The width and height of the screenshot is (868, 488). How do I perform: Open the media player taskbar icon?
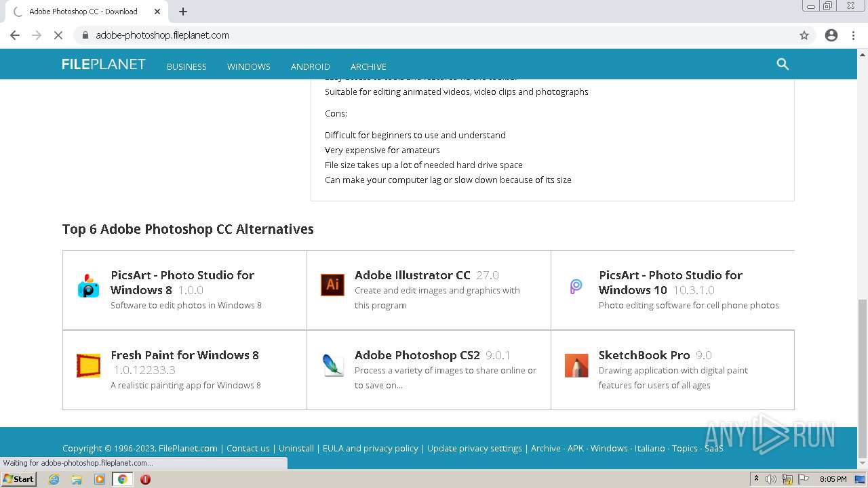pos(100,479)
